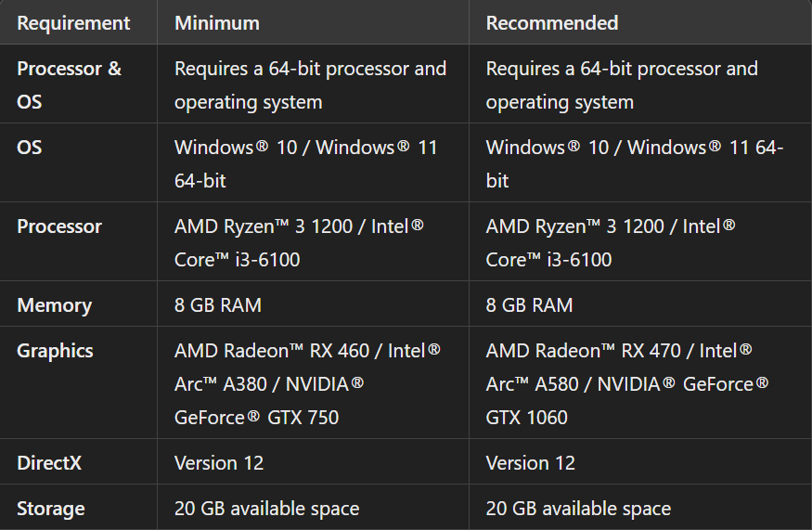This screenshot has height=530, width=812.
Task: Select the Memory row label
Action: click(54, 305)
